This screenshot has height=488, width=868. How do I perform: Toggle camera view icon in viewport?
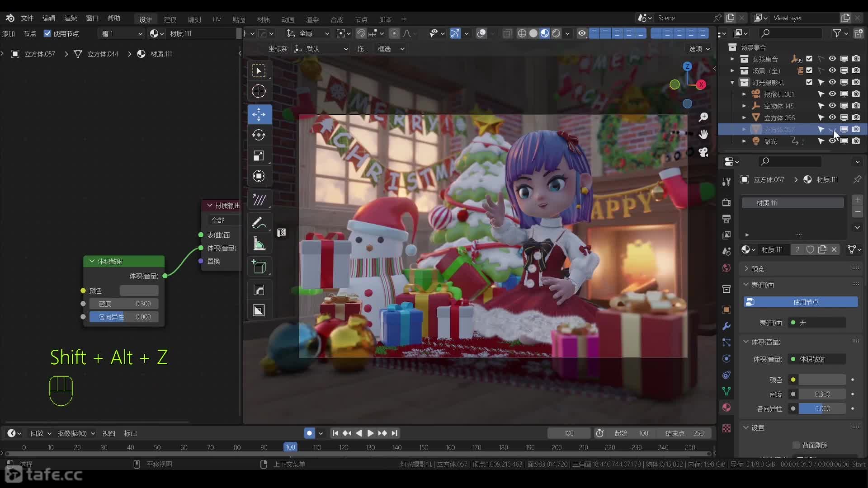point(703,152)
